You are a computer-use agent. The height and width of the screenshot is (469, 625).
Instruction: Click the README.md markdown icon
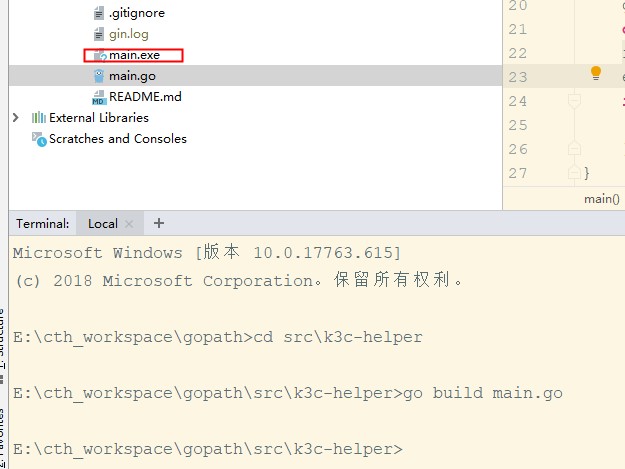99,97
